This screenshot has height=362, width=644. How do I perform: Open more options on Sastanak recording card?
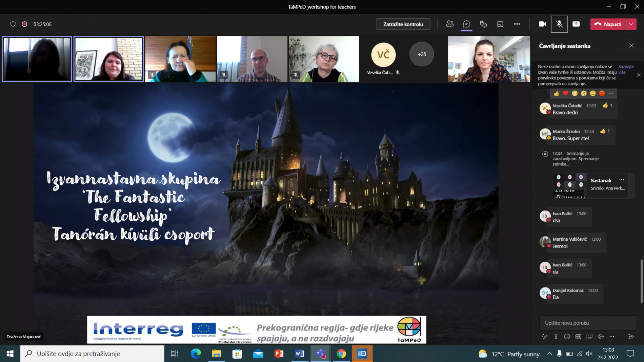pos(622,180)
